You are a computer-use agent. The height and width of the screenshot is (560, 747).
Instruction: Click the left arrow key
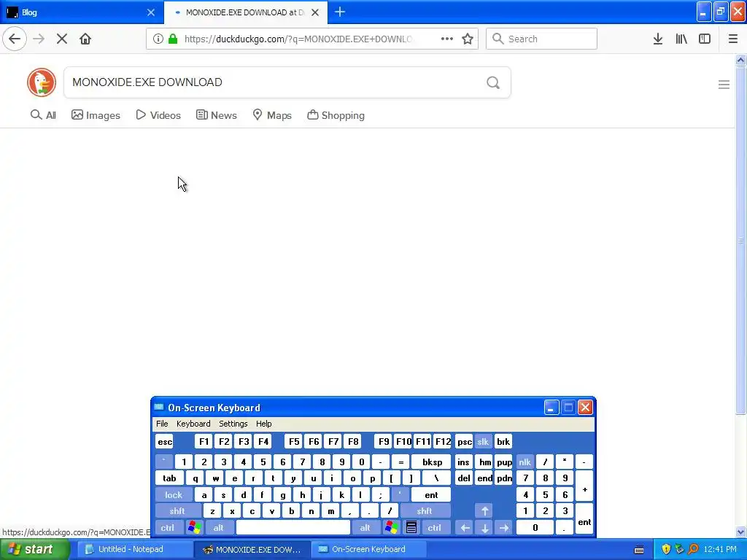465,528
